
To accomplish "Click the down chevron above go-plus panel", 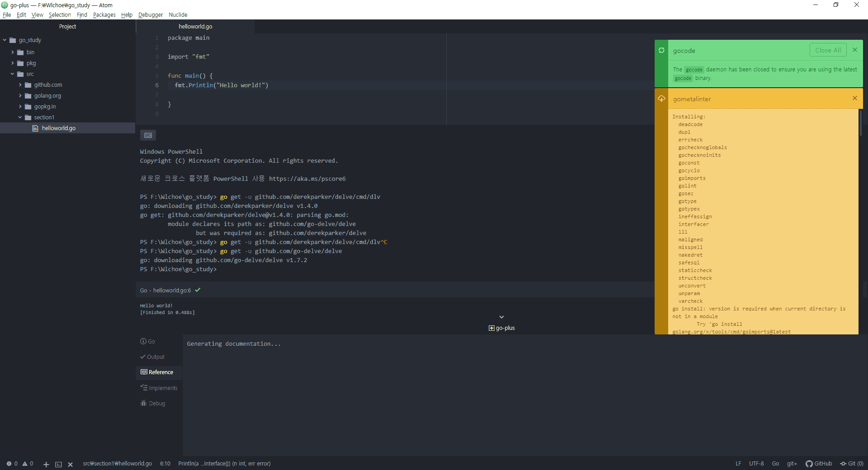I will tap(501, 317).
